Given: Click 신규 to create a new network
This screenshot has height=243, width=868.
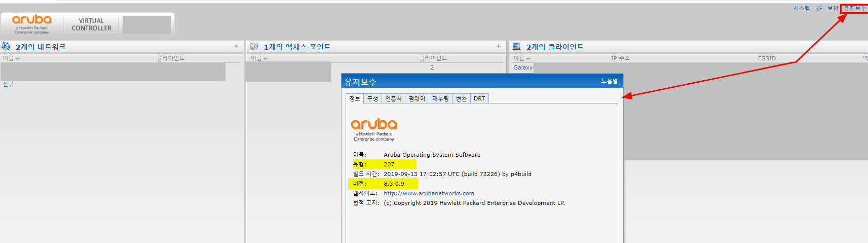Looking at the screenshot, I should [x=8, y=84].
